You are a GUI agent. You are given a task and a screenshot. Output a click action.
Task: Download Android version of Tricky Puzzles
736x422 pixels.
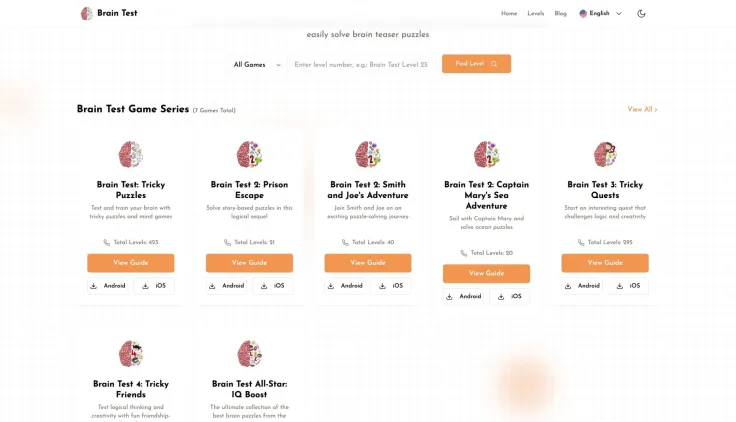[108, 286]
